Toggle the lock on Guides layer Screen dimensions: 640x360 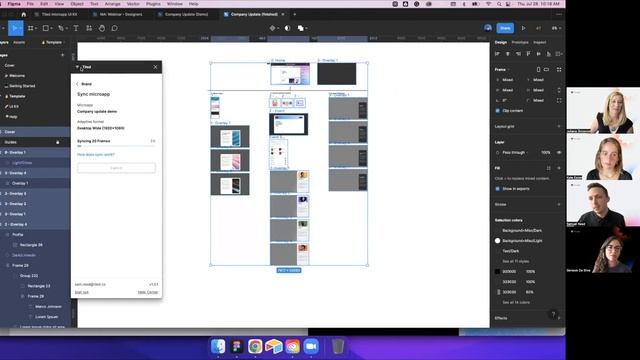[x=58, y=142]
